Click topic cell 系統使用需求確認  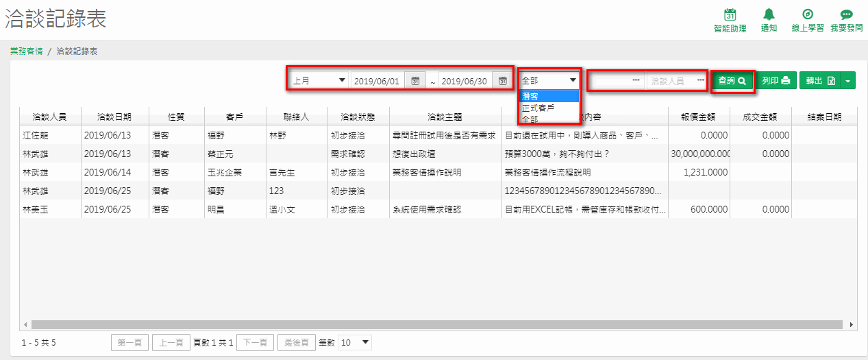(445, 209)
